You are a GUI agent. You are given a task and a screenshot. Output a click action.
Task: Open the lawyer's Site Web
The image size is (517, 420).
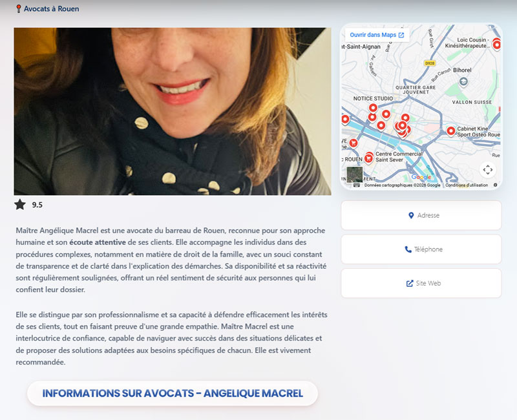421,284
